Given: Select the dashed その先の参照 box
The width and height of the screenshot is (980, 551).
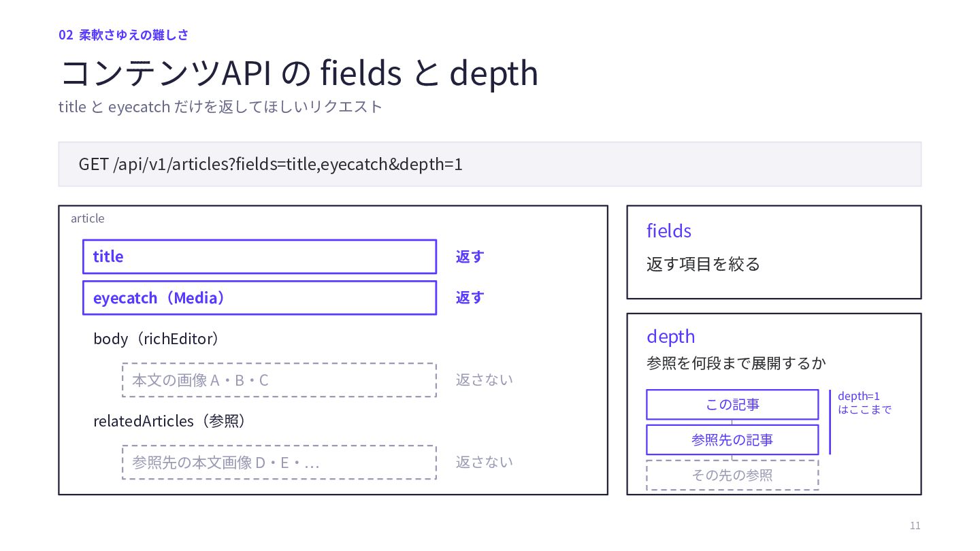Looking at the screenshot, I should (732, 475).
